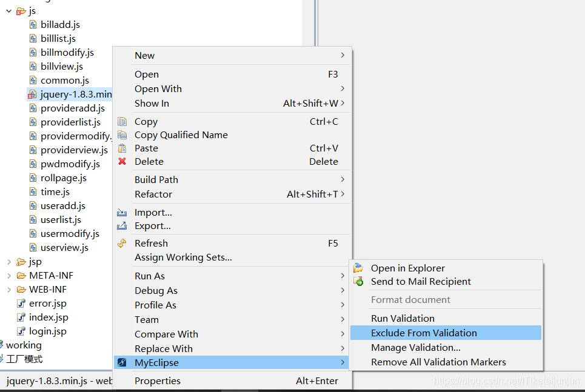
Task: Choose Open in context menu
Action: 232,75
